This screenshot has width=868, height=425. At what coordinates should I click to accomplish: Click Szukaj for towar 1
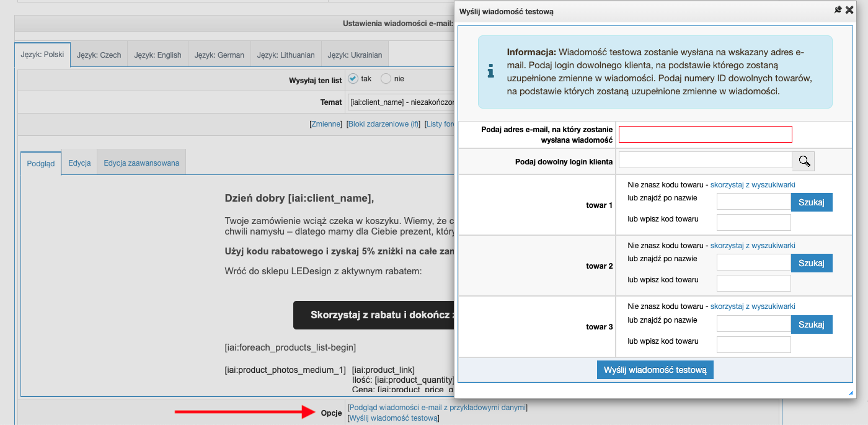coord(812,202)
